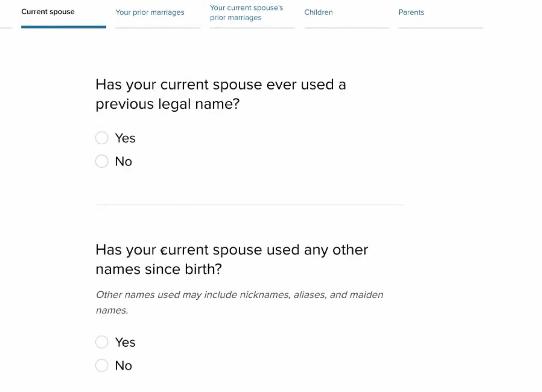
Task: Click the underline beneath the Children tab
Action: click(x=346, y=28)
